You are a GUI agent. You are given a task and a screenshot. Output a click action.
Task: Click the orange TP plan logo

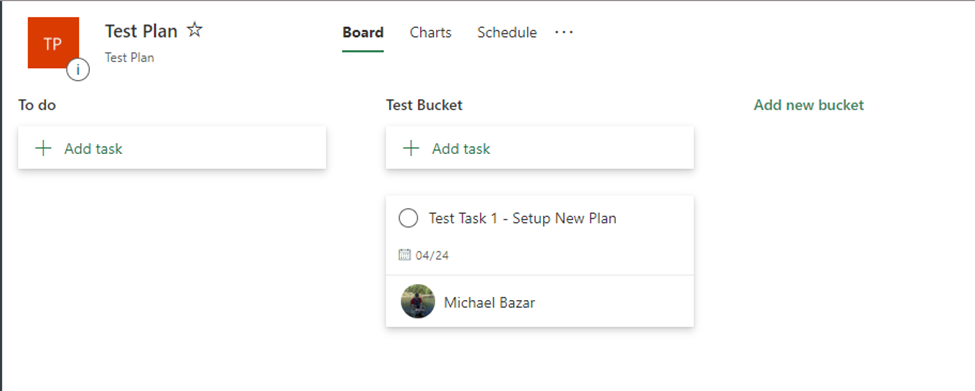(x=53, y=42)
